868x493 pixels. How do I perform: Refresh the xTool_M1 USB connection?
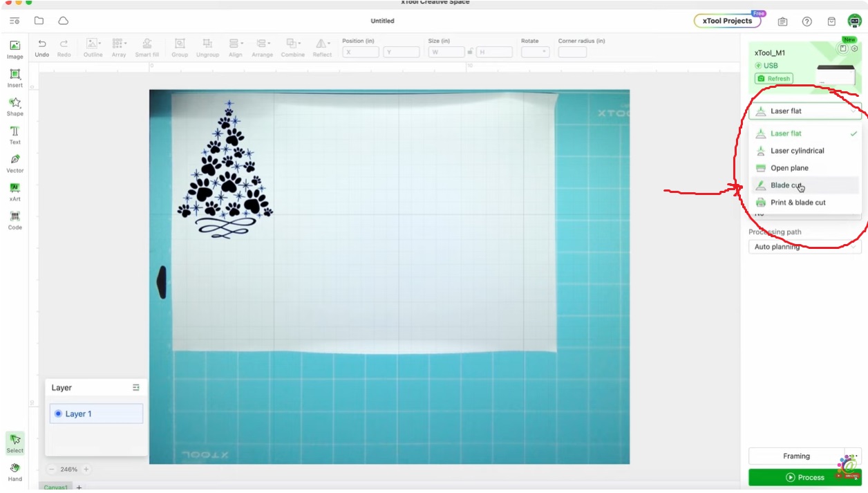coord(773,78)
